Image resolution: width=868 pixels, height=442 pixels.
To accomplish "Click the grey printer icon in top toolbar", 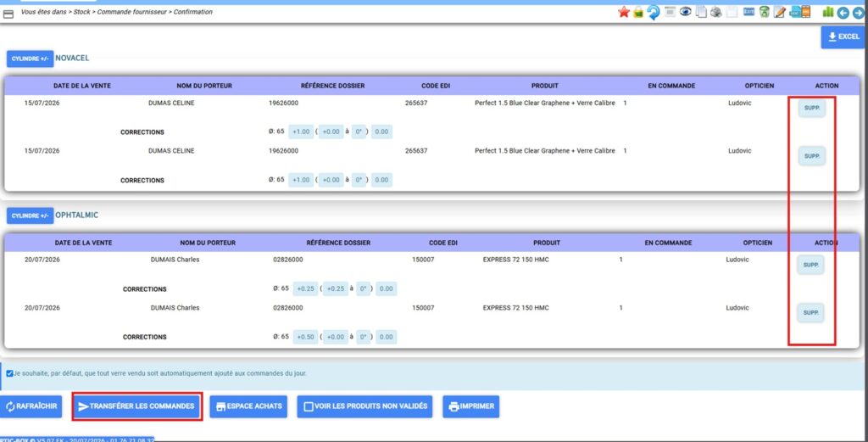I will [x=715, y=12].
